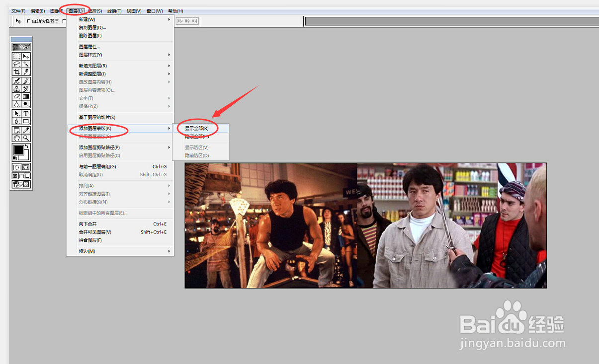This screenshot has width=599, height=364.
Task: Choose 基于图层的切片(S)
Action: (x=120, y=117)
